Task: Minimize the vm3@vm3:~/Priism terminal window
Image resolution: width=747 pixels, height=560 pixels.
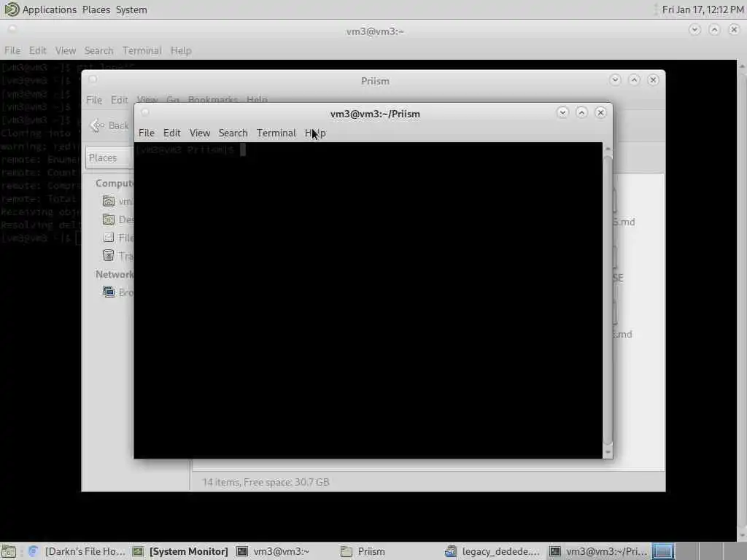Action: click(562, 113)
